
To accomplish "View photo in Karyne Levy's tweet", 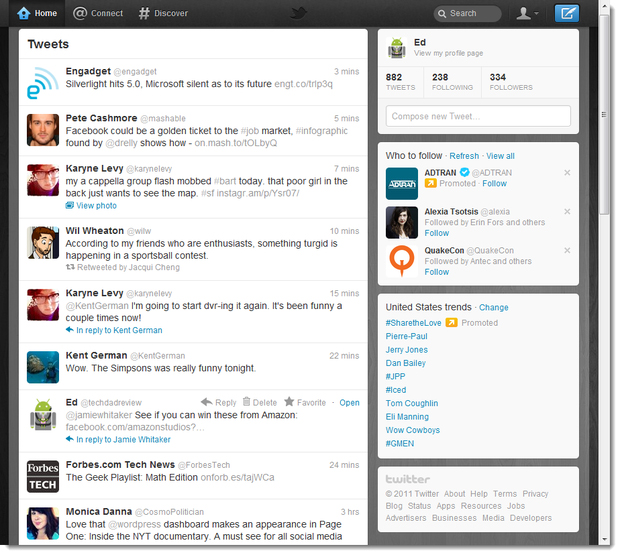I will click(91, 206).
